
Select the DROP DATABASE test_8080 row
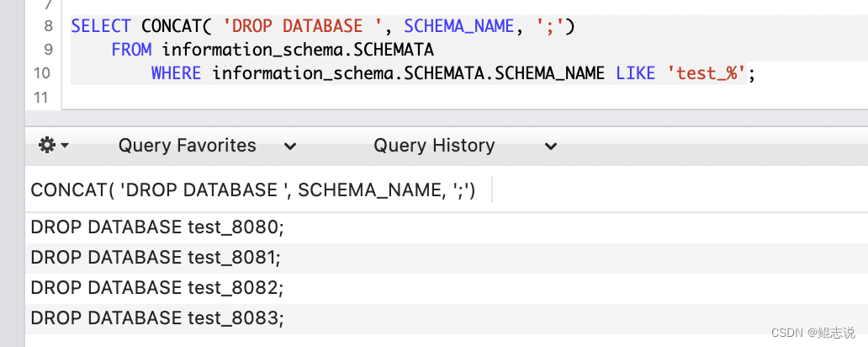click(x=156, y=227)
